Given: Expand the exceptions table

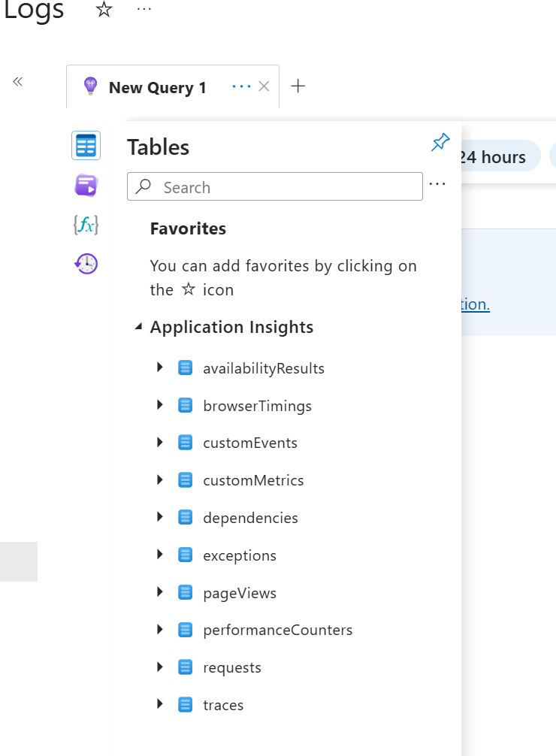Looking at the screenshot, I should [159, 555].
